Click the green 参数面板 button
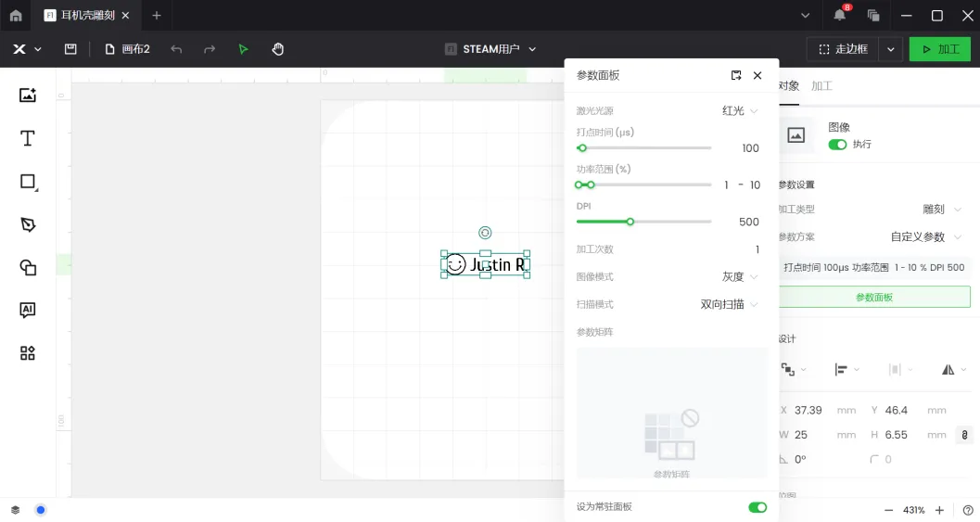The height and width of the screenshot is (522, 980). [x=874, y=297]
